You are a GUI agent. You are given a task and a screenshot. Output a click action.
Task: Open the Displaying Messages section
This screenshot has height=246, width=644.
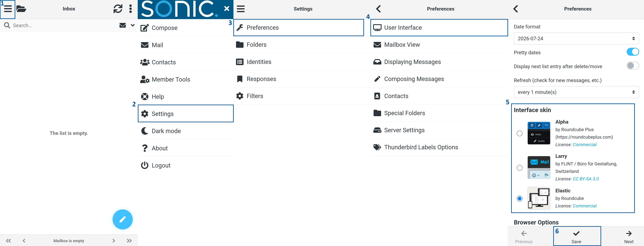coord(439,62)
